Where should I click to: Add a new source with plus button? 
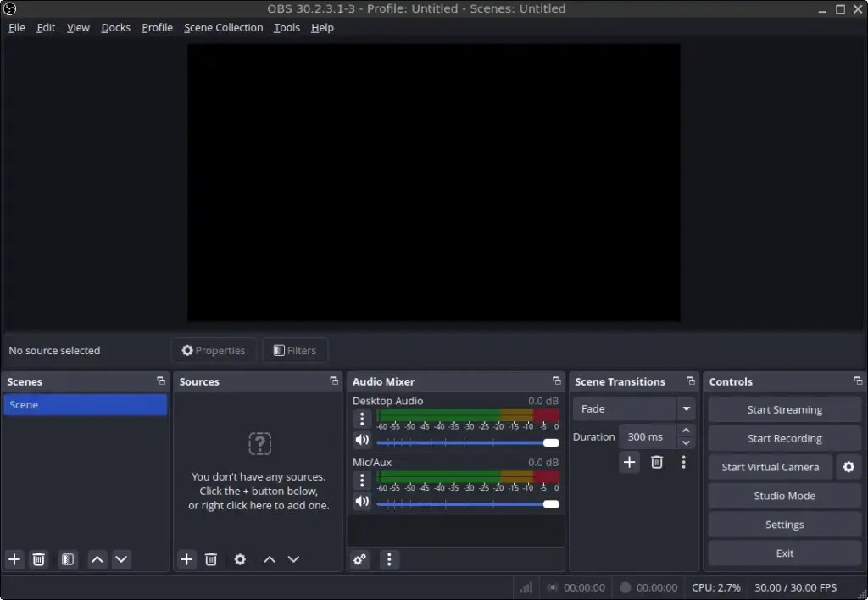point(187,559)
